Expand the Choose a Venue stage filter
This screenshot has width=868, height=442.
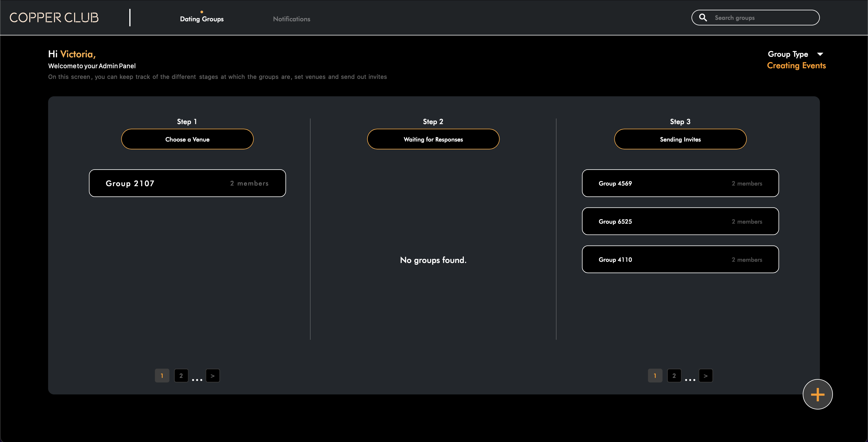tap(187, 139)
